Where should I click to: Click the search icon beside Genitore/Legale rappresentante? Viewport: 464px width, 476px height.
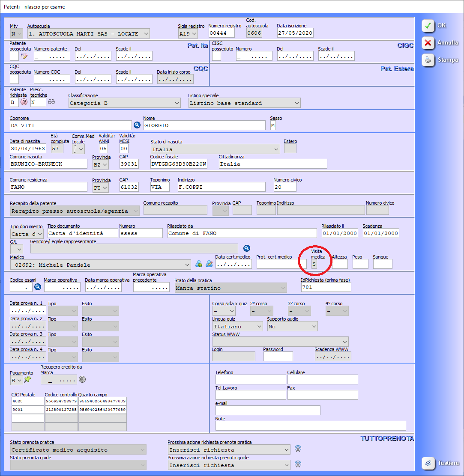246,248
